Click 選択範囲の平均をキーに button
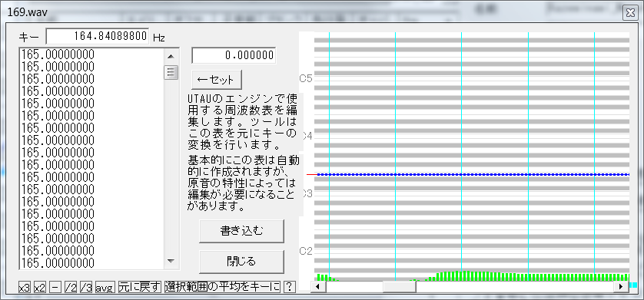Screen dimensions: 644x300 click(x=222, y=287)
